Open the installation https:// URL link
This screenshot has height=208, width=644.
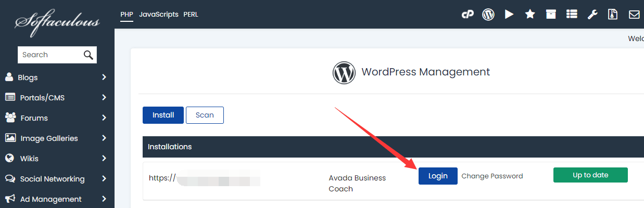click(x=204, y=178)
